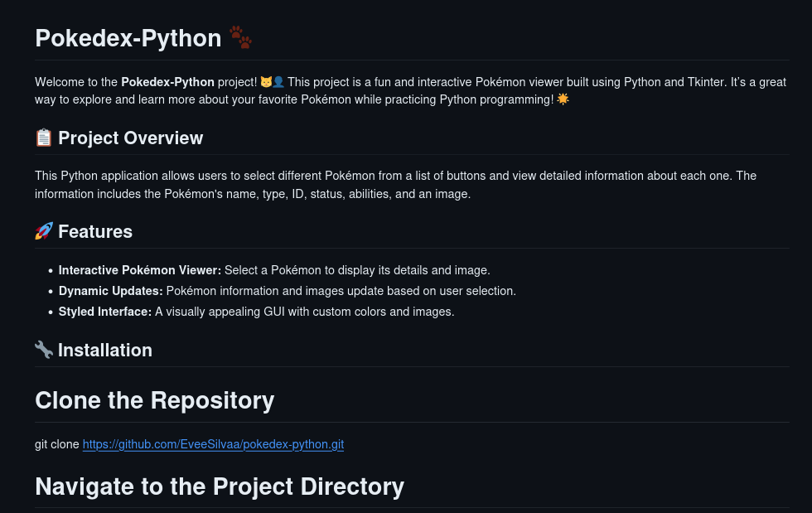Click the cat face emoji after 'project!'
The width and height of the screenshot is (812, 513).
(x=266, y=82)
